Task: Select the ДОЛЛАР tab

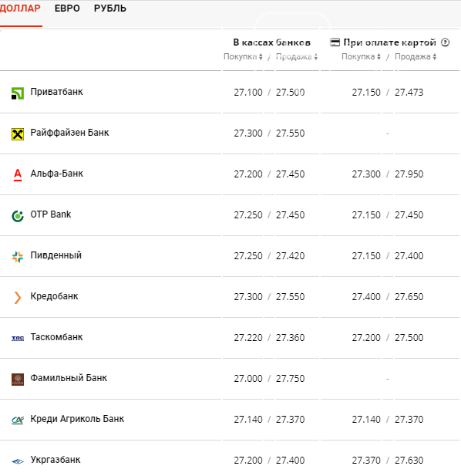Action: pos(20,8)
